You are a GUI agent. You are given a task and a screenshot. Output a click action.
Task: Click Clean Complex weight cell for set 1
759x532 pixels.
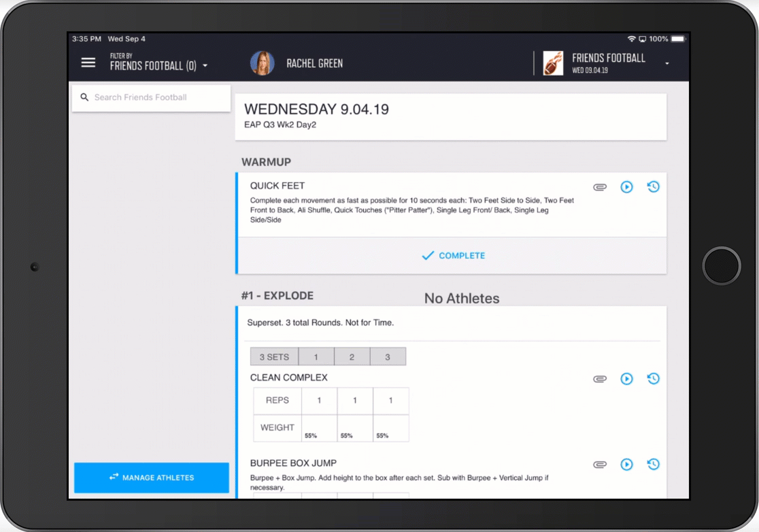(319, 428)
